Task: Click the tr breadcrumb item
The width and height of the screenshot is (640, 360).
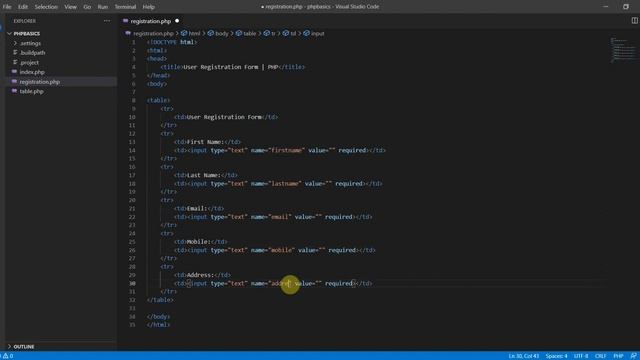Action: [x=273, y=33]
